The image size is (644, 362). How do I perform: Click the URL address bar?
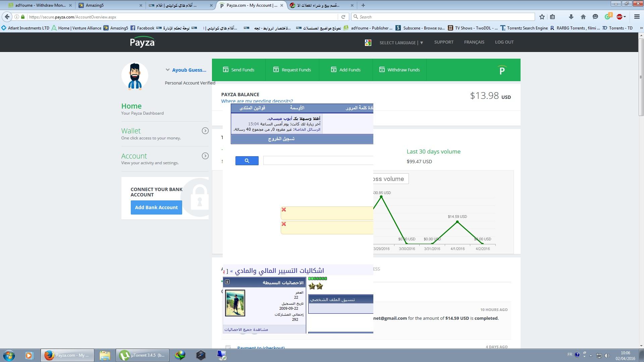183,17
